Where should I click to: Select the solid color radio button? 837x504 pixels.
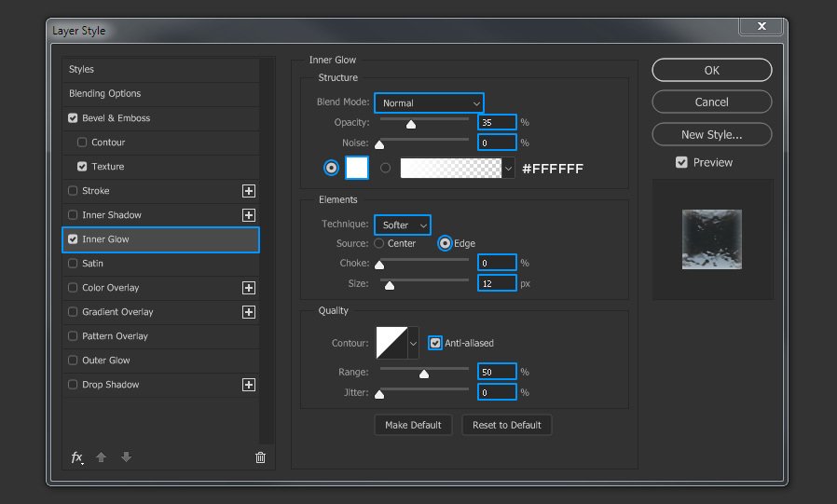[332, 168]
